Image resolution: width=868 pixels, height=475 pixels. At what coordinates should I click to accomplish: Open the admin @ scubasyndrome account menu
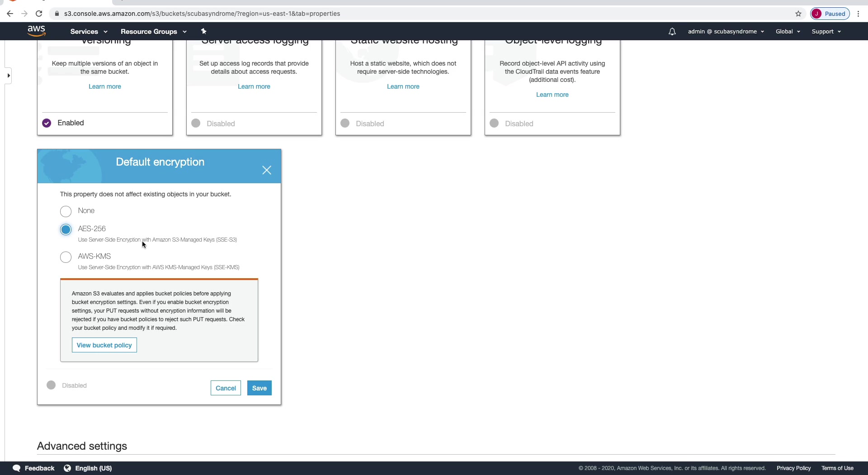point(726,32)
